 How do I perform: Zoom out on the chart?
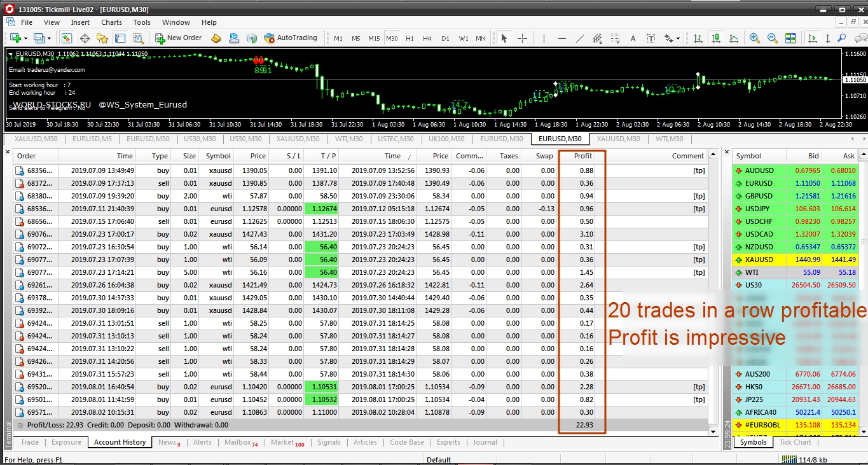click(773, 38)
